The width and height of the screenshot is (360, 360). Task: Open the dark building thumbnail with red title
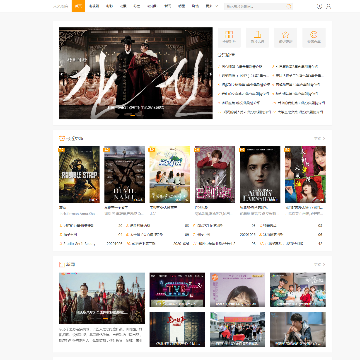pos(177,329)
